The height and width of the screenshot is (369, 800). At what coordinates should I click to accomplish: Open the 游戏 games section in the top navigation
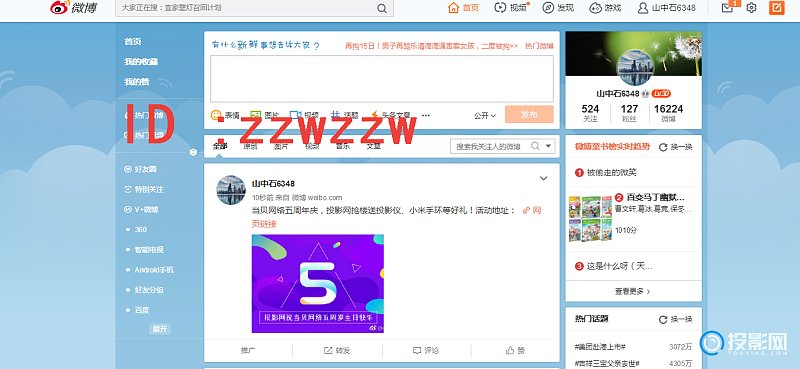(x=606, y=8)
